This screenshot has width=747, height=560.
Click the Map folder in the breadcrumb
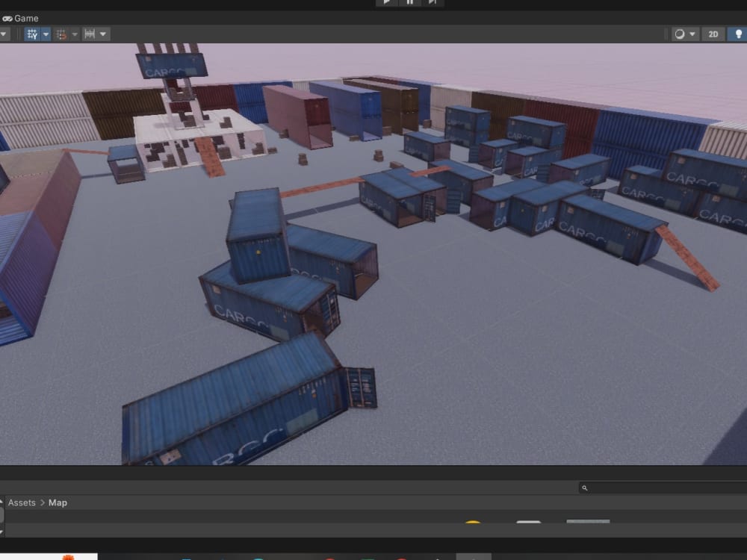click(x=58, y=503)
